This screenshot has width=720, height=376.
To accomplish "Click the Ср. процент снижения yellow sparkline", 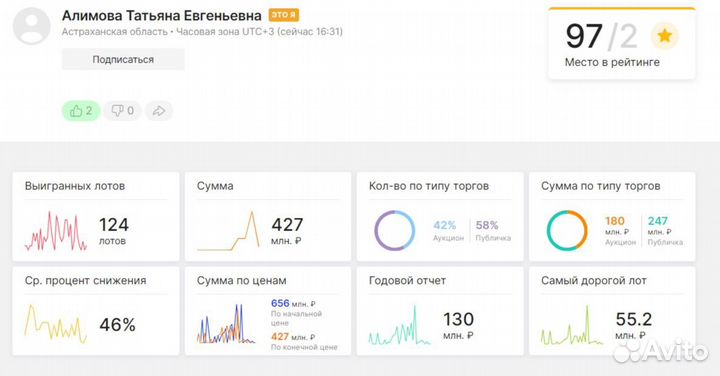I will point(56,324).
